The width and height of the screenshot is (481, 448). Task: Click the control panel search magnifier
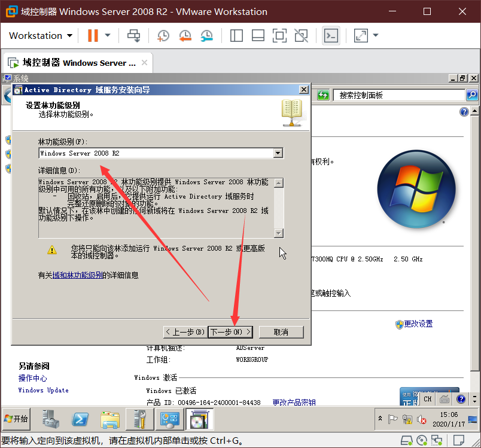472,95
